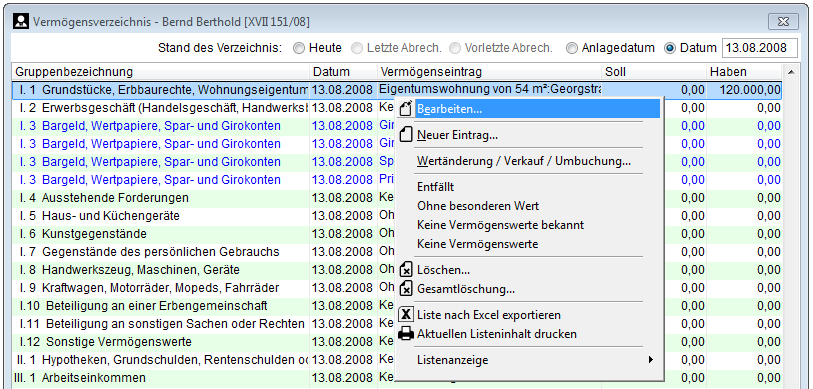The width and height of the screenshot is (813, 389).
Task: Open the Listenanzeige menu entry
Action: (x=529, y=359)
